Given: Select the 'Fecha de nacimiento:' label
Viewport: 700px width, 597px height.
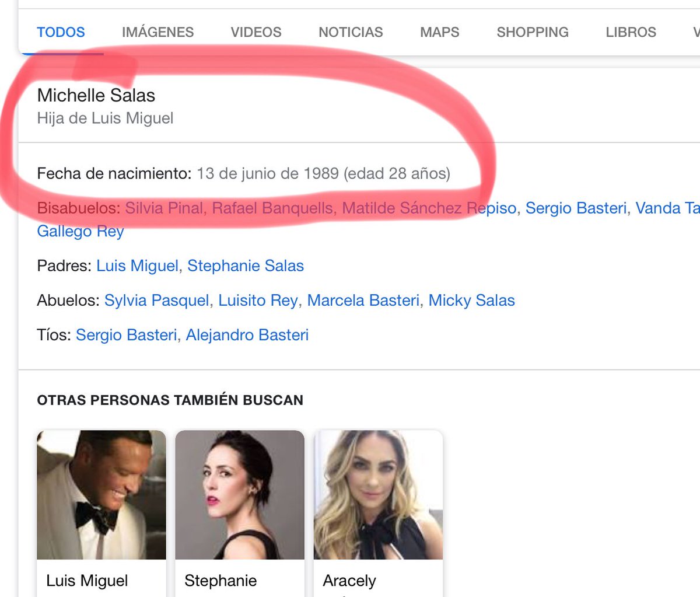Looking at the screenshot, I should 114,173.
